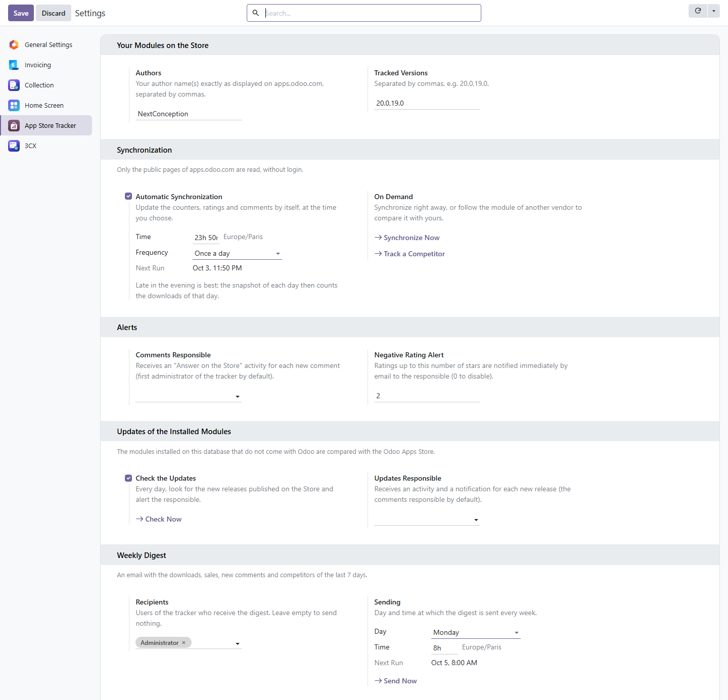728x700 pixels.
Task: Click the Home Screen app icon
Action: click(14, 106)
